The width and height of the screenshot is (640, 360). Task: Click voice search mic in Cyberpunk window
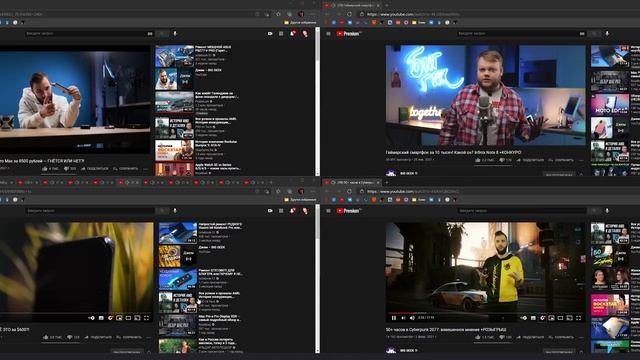click(607, 211)
